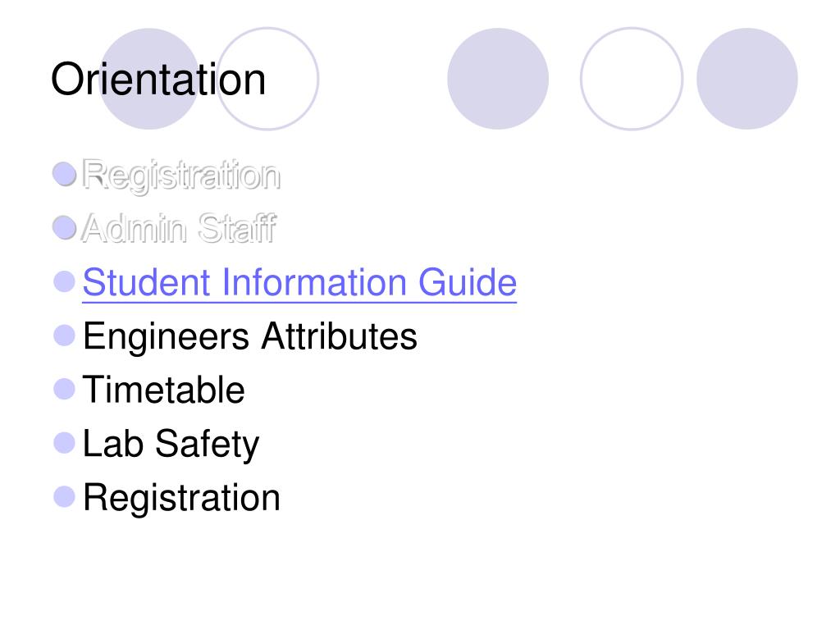
Task: Select the embossed Admin Staff text
Action: click(178, 228)
